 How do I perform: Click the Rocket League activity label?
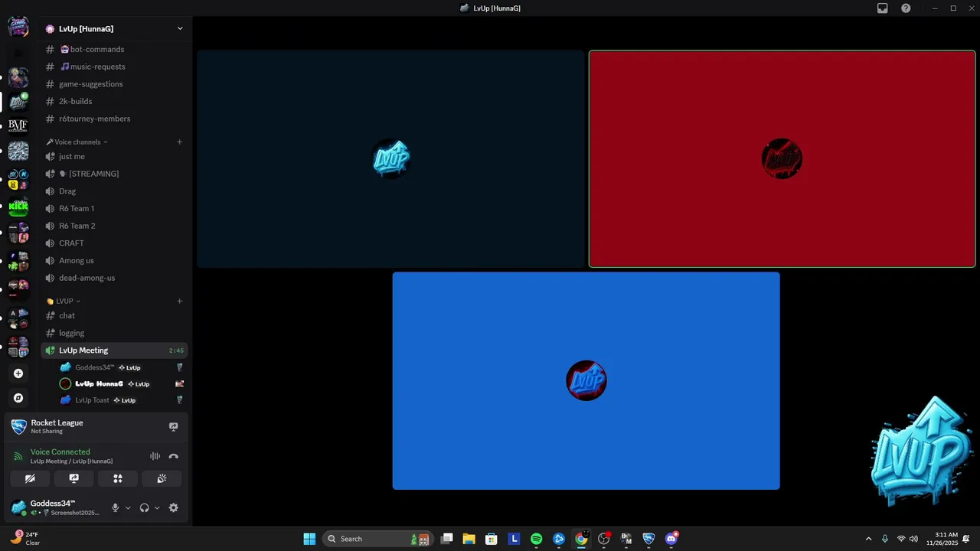[57, 422]
